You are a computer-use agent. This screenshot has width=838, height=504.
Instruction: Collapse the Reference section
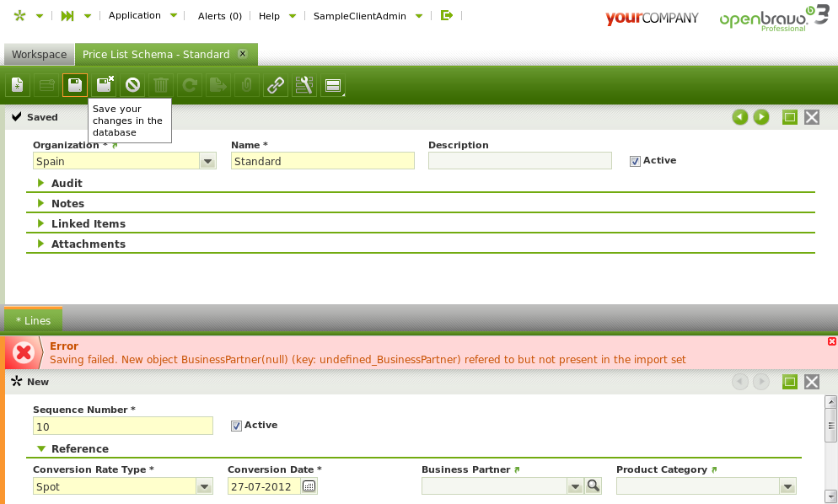click(41, 449)
